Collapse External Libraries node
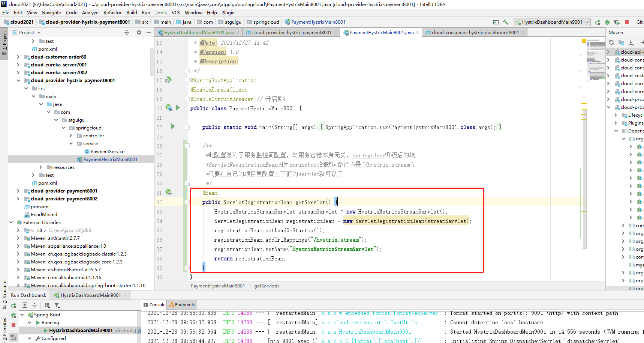This screenshot has height=343, width=644. [11, 222]
